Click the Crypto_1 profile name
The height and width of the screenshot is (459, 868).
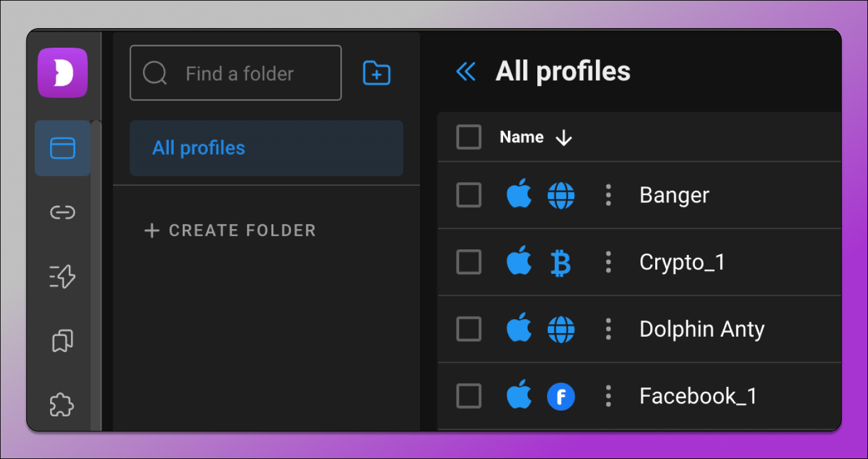coord(682,263)
